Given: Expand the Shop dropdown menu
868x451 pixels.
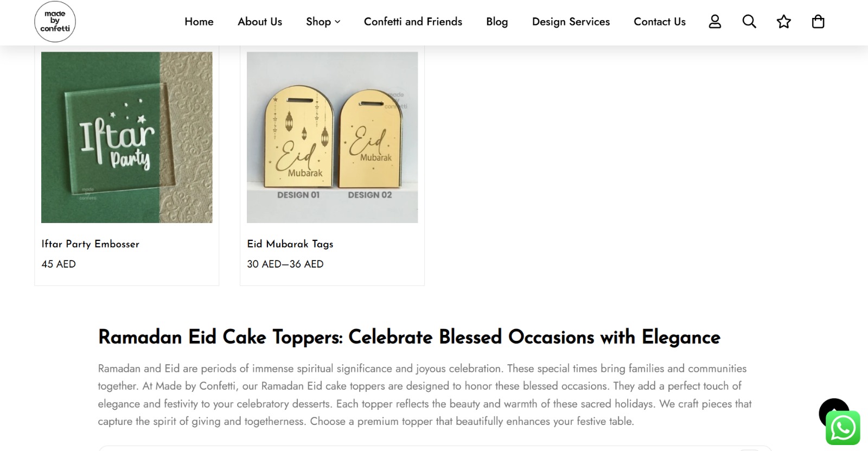Looking at the screenshot, I should click(323, 22).
